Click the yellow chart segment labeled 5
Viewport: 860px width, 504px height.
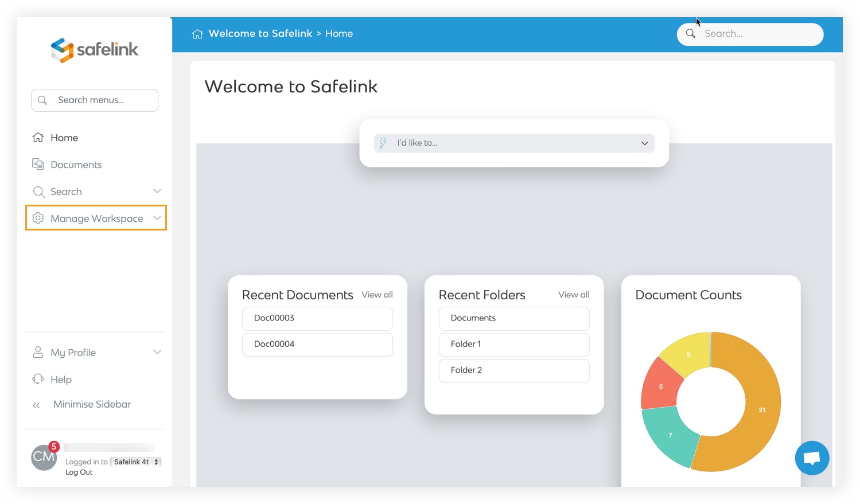[x=688, y=355]
